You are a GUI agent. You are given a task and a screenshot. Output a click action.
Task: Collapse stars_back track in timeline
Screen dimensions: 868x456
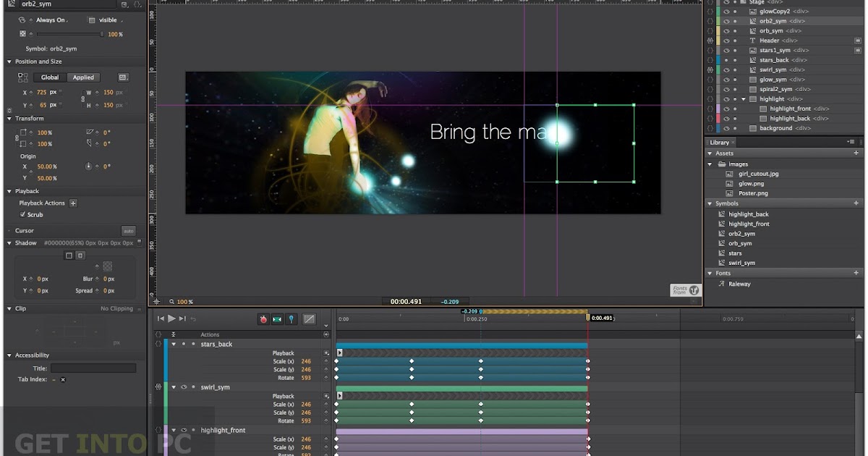(174, 344)
